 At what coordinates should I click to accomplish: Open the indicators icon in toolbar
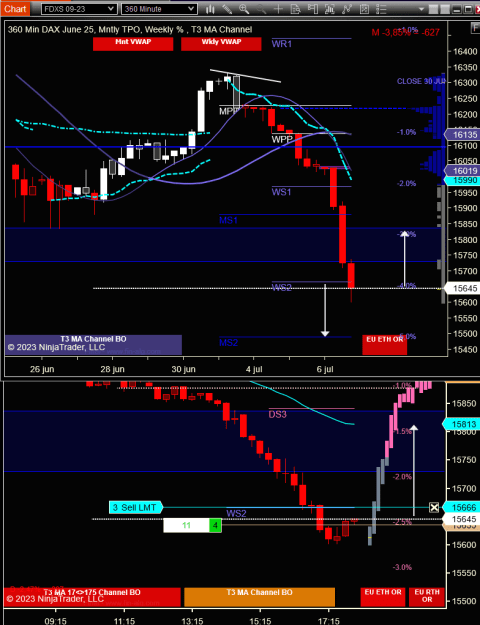coord(329,9)
